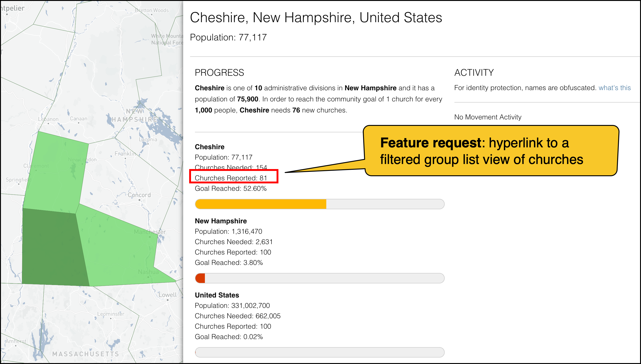Click the "No Movement Activity" message

(487, 117)
